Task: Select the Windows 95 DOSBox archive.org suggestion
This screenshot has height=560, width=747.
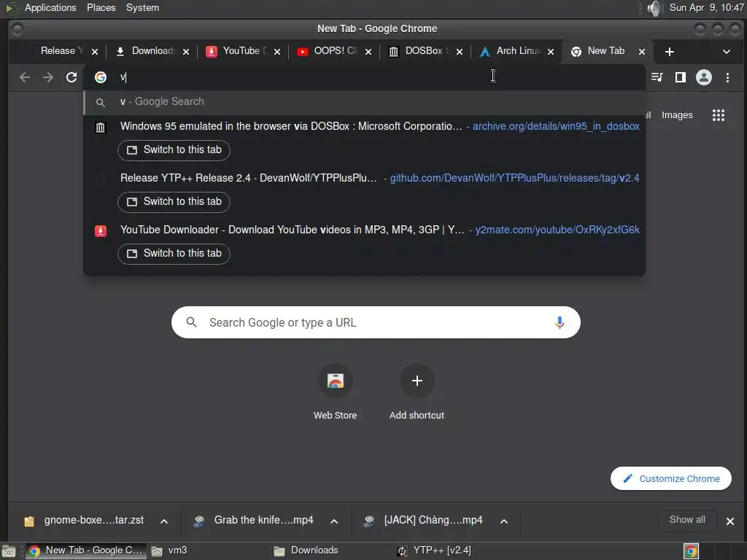Action: [365, 126]
